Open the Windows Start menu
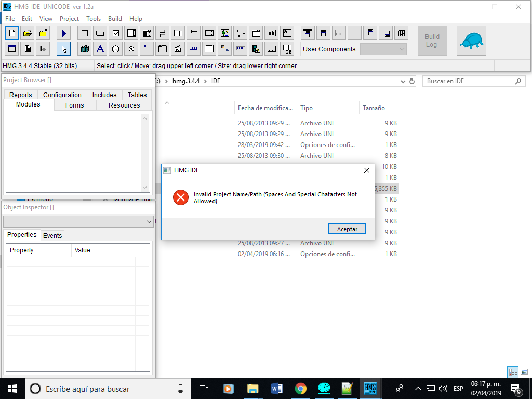Screen dimensions: 532x399 tap(12, 389)
